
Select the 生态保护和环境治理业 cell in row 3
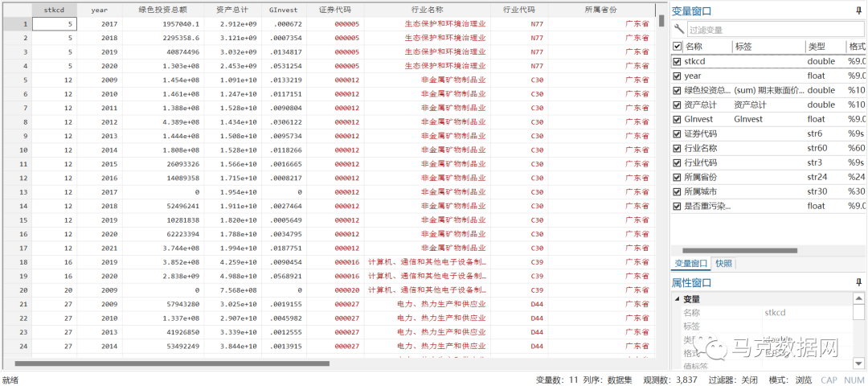click(x=427, y=52)
